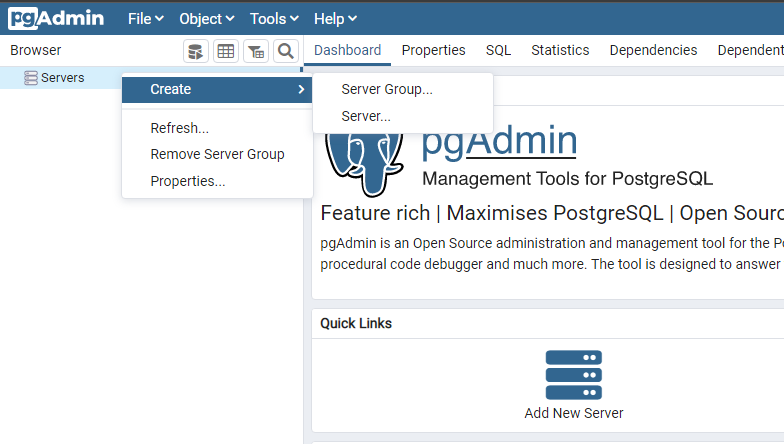Click the pgAdmin logo in top-left corner
Screen dimensions: 784x444
click(56, 18)
